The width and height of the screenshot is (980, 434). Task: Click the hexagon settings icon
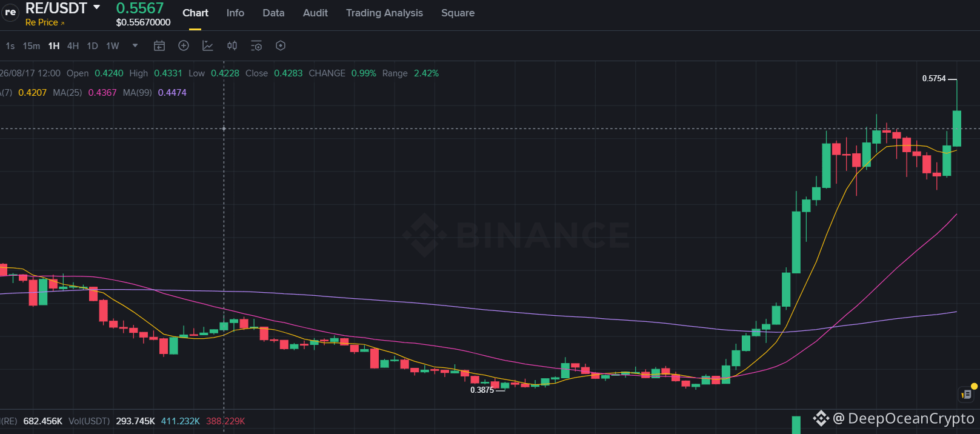[281, 45]
